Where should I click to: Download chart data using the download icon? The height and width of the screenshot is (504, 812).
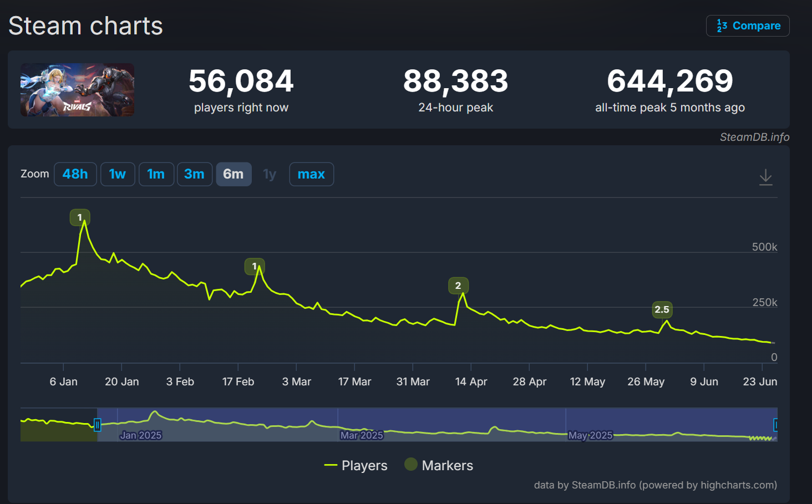point(765,177)
